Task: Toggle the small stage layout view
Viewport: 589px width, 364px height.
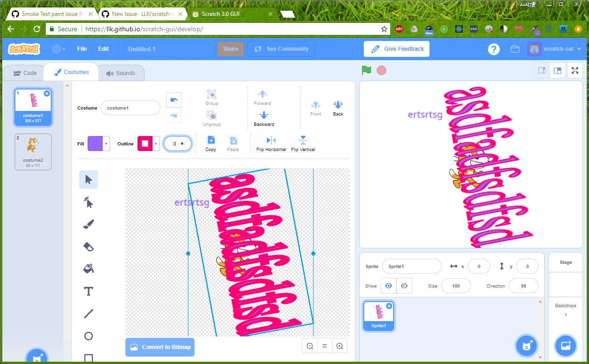Action: 541,70
